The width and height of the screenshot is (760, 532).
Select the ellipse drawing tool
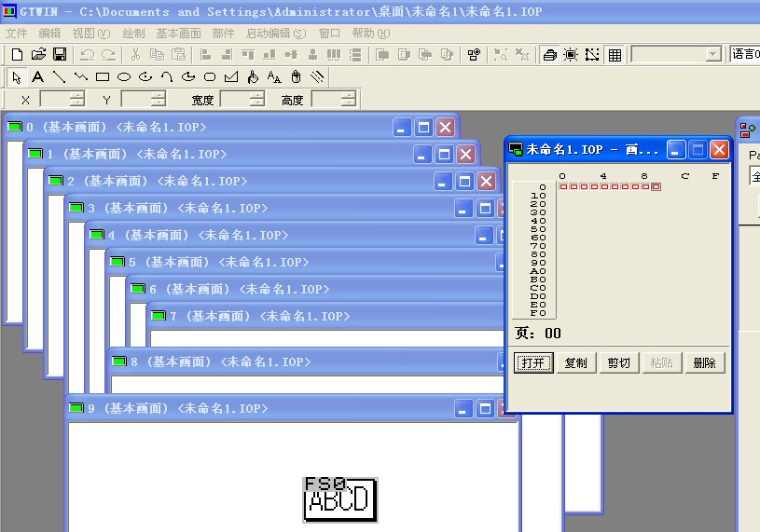123,77
